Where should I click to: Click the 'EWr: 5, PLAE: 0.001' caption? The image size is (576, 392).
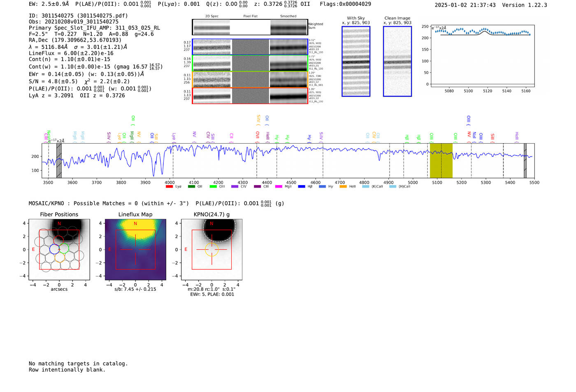click(x=212, y=295)
